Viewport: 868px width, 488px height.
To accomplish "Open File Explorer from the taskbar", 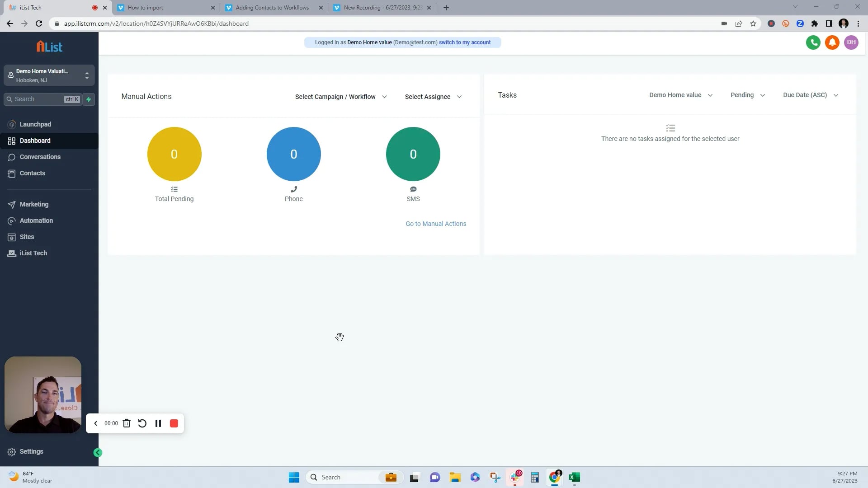I will pos(455,477).
